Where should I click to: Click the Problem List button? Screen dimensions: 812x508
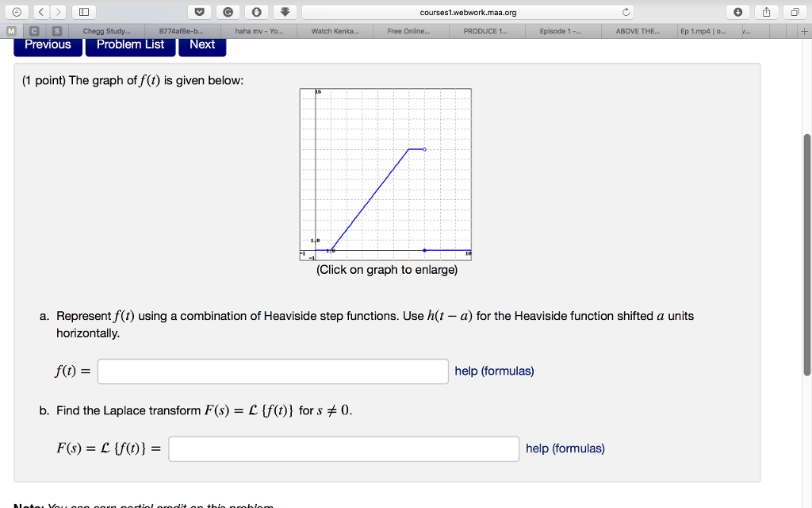point(130,44)
